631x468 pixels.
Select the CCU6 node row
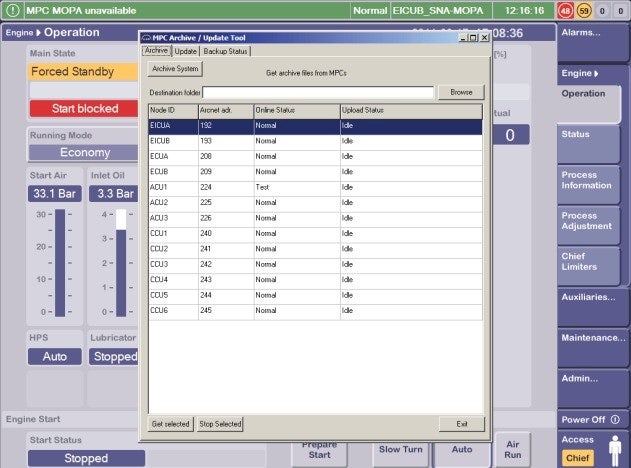[x=315, y=311]
